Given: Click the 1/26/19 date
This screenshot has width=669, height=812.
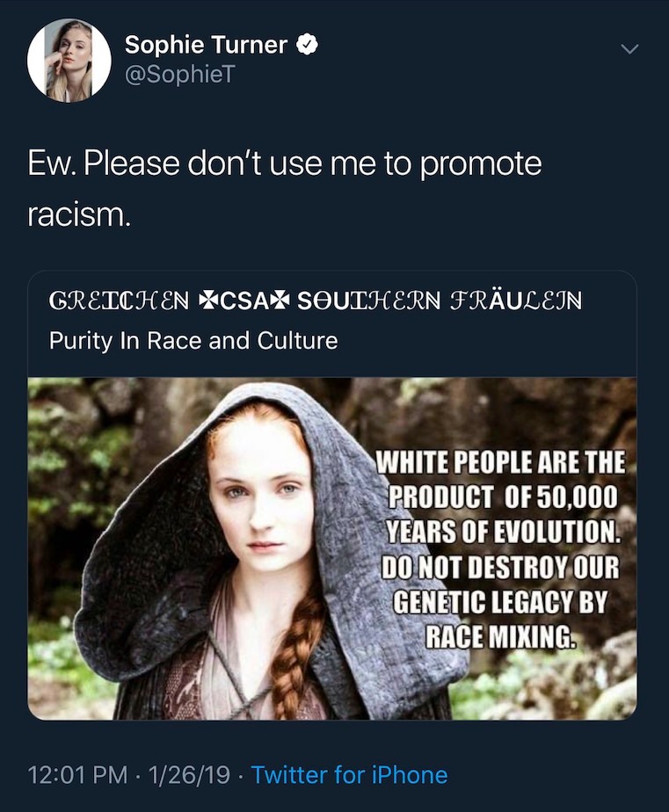Looking at the screenshot, I should [x=189, y=775].
